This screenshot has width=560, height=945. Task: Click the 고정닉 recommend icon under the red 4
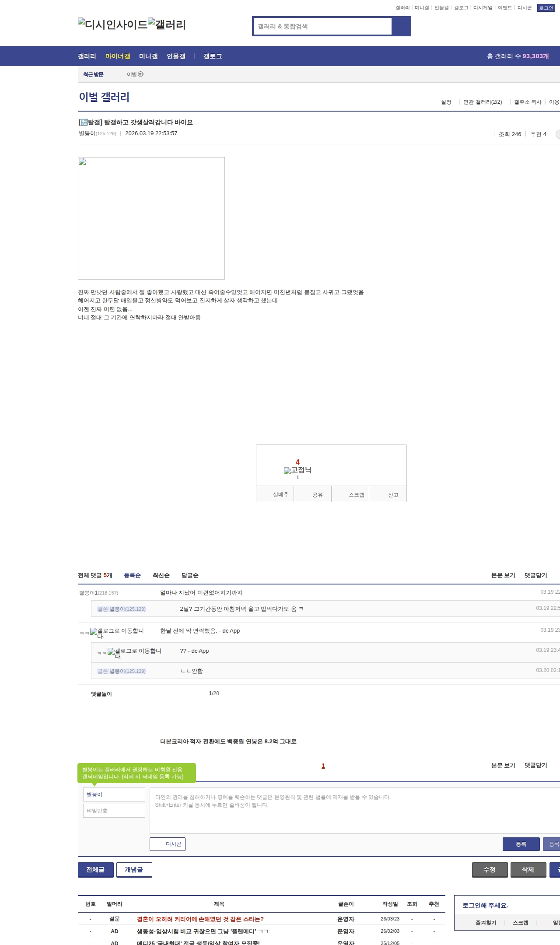pos(297,470)
